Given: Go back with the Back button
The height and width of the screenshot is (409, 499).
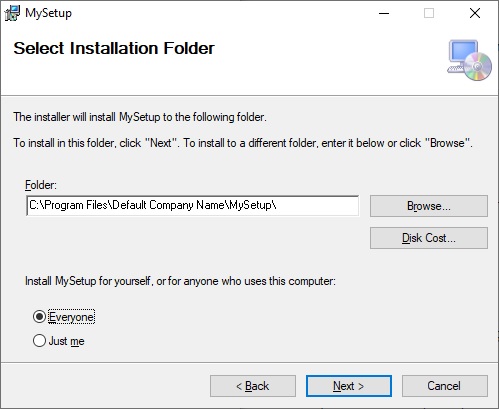Looking at the screenshot, I should (253, 386).
